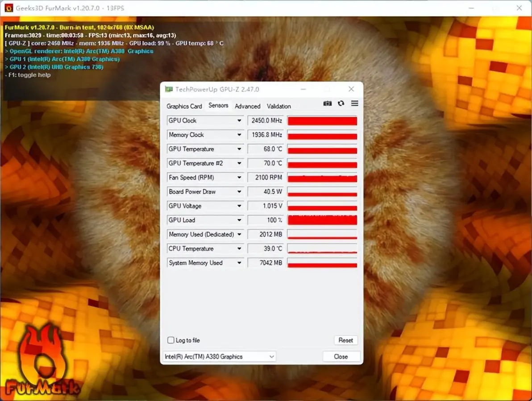Click the 1.015 V voltage value
Screen dimensions: 532x401
pyautogui.click(x=266, y=206)
